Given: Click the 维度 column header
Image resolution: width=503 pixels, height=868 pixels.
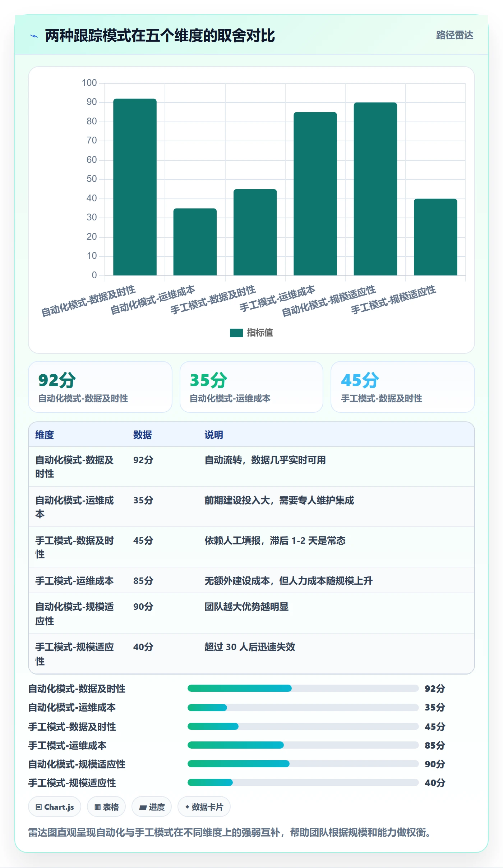Looking at the screenshot, I should click(45, 435).
